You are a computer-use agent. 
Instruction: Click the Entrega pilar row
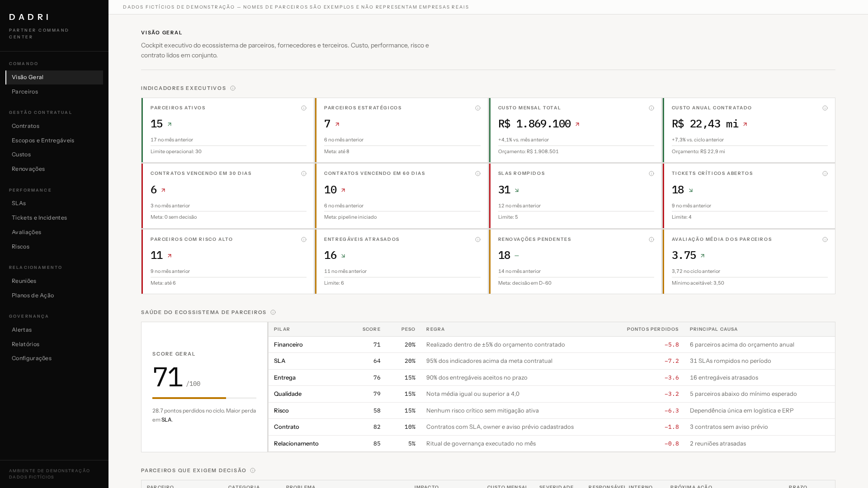point(552,378)
